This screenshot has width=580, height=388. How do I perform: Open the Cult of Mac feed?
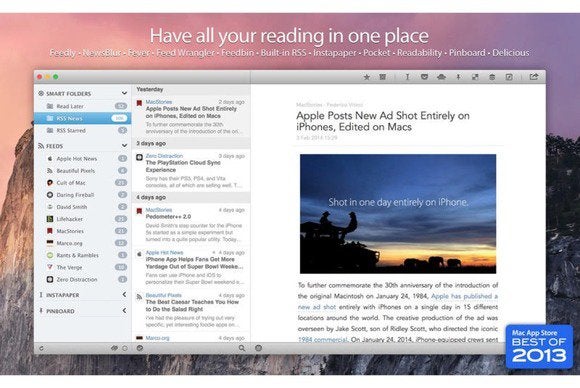coord(82,183)
